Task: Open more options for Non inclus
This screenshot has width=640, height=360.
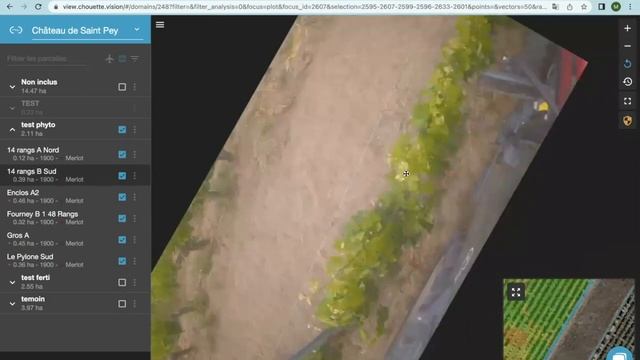Action: click(x=135, y=87)
